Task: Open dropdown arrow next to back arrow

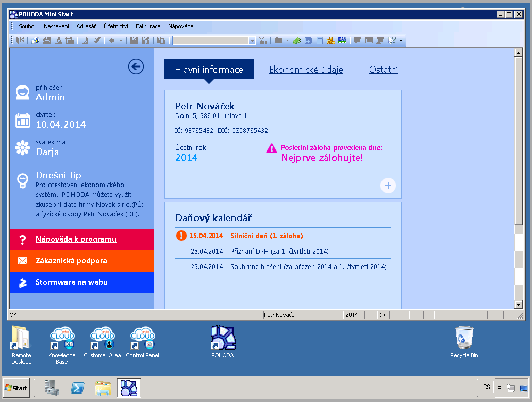Action: tap(121, 40)
